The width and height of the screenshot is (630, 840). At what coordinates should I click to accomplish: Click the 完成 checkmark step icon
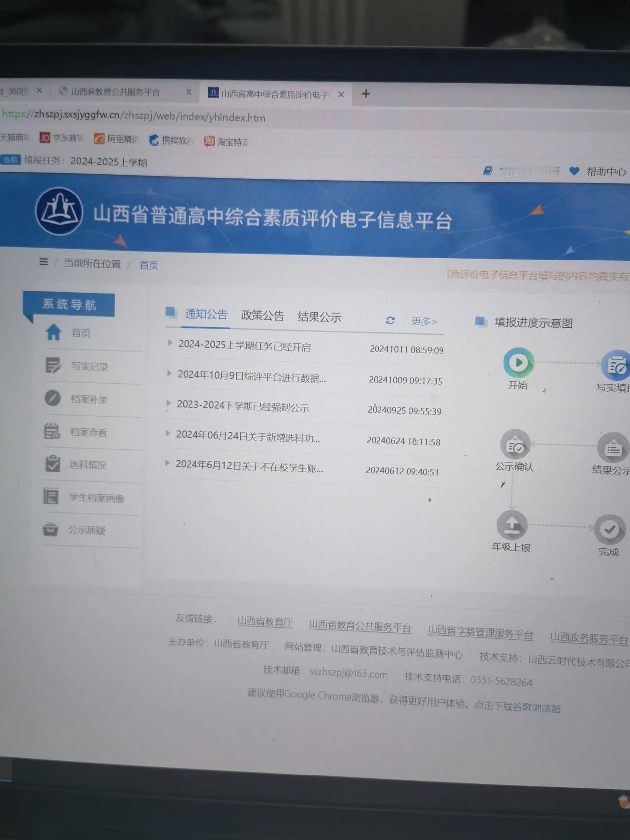tap(610, 530)
